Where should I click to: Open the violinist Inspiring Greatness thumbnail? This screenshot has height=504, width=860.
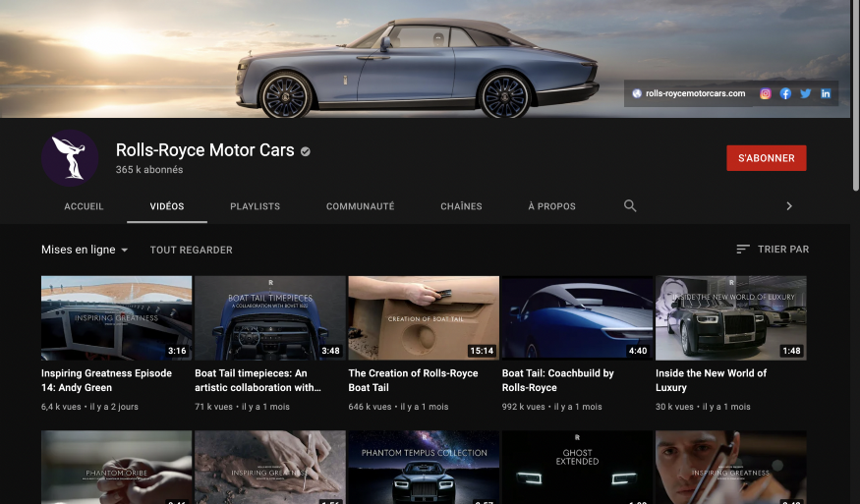pos(730,468)
